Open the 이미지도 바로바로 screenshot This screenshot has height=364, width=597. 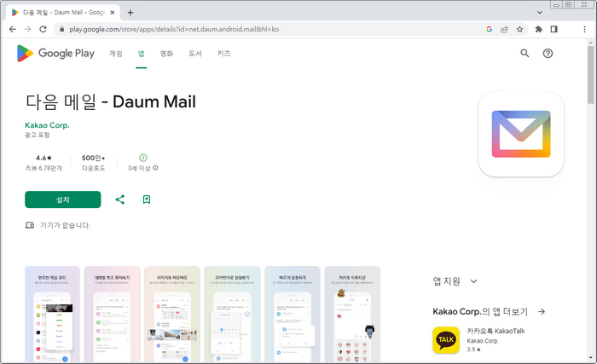172,314
